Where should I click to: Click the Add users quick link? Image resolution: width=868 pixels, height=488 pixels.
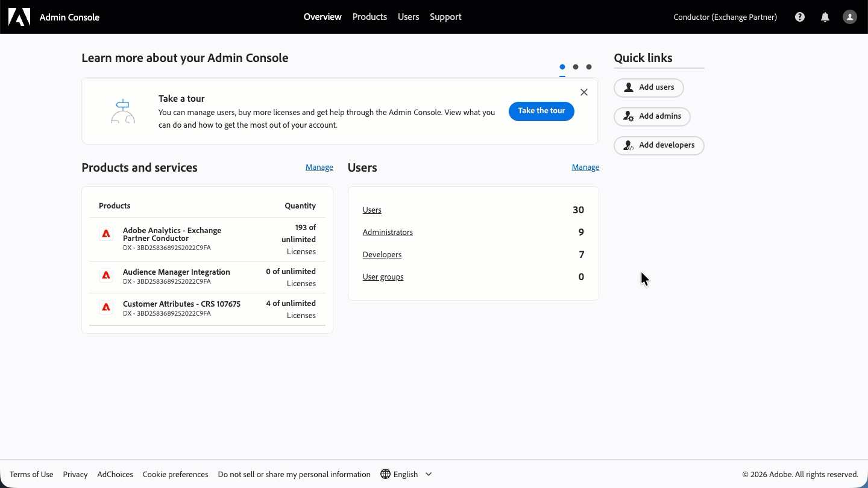(649, 87)
